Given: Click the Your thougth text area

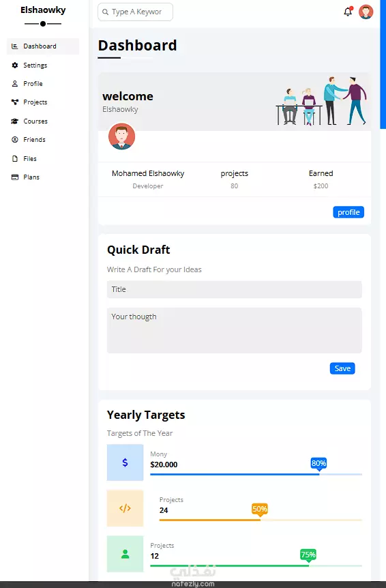Looking at the screenshot, I should click(x=234, y=330).
